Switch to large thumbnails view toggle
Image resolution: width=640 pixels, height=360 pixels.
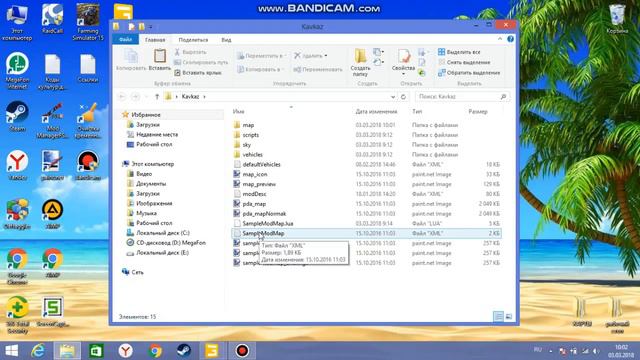click(509, 316)
